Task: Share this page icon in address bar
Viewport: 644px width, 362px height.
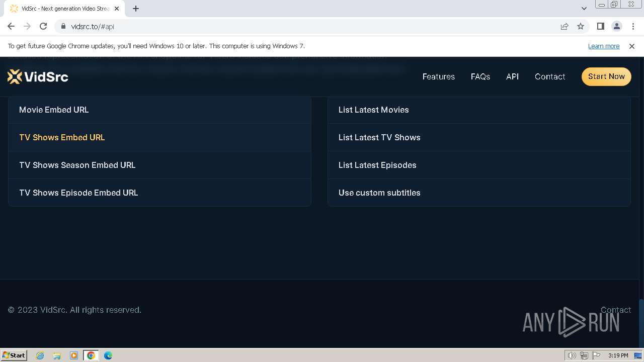Action: tap(565, 26)
